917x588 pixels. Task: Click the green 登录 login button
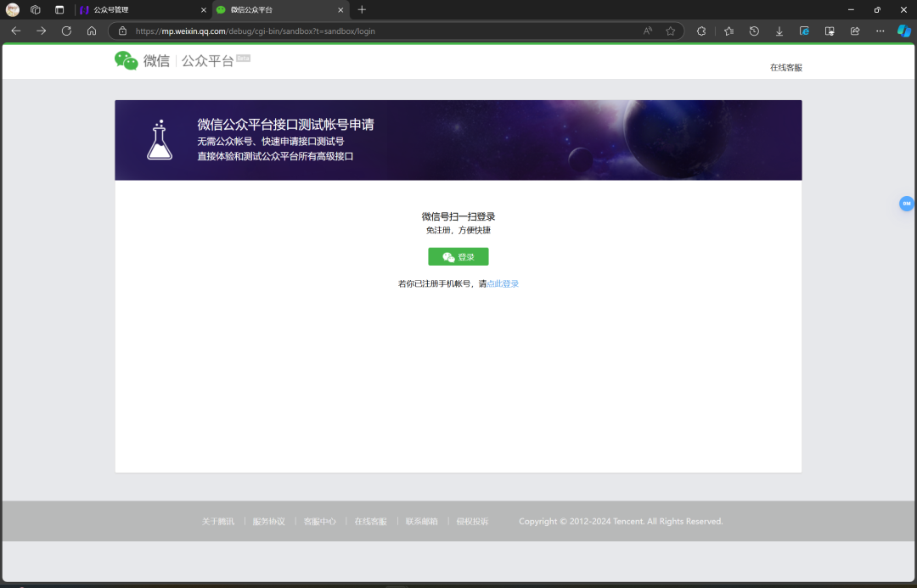click(458, 256)
